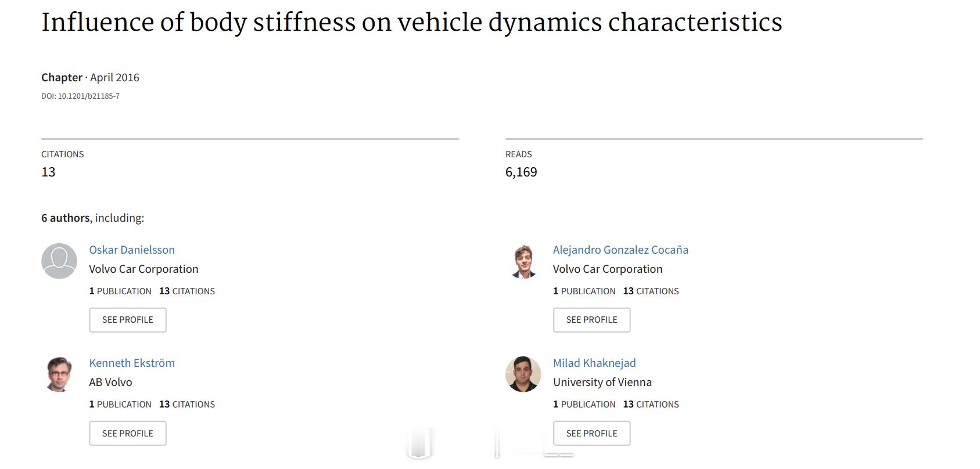Click the chapter title heading
Screen dimensions: 980x469
pos(412,23)
